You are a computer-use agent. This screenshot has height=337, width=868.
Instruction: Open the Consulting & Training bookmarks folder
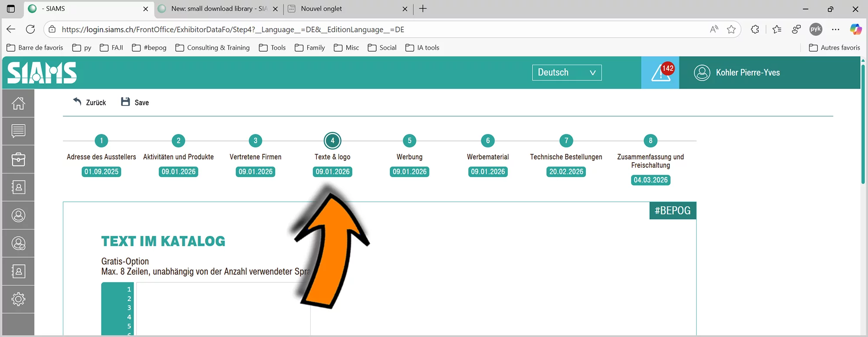tap(213, 48)
